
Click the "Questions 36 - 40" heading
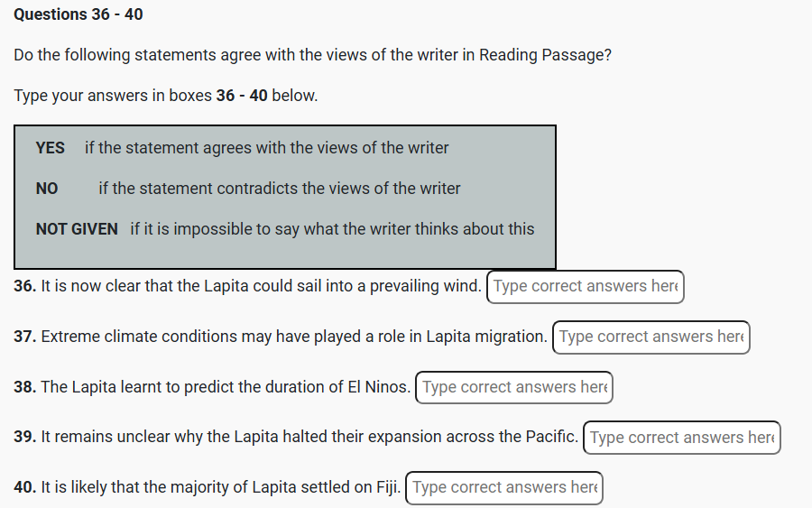tap(78, 14)
